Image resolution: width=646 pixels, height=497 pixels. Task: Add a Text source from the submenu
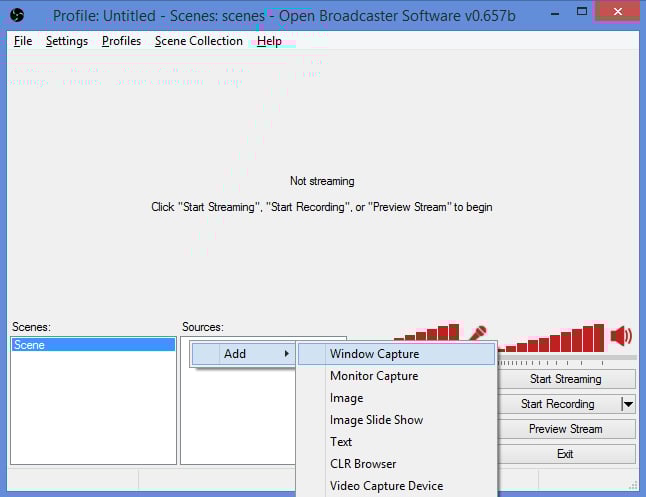(396, 442)
